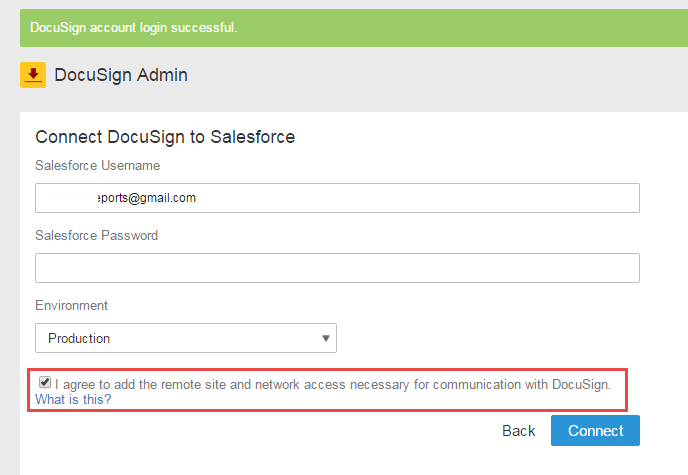The height and width of the screenshot is (475, 688).
Task: Tick the remote site agreement checkbox
Action: tap(45, 382)
